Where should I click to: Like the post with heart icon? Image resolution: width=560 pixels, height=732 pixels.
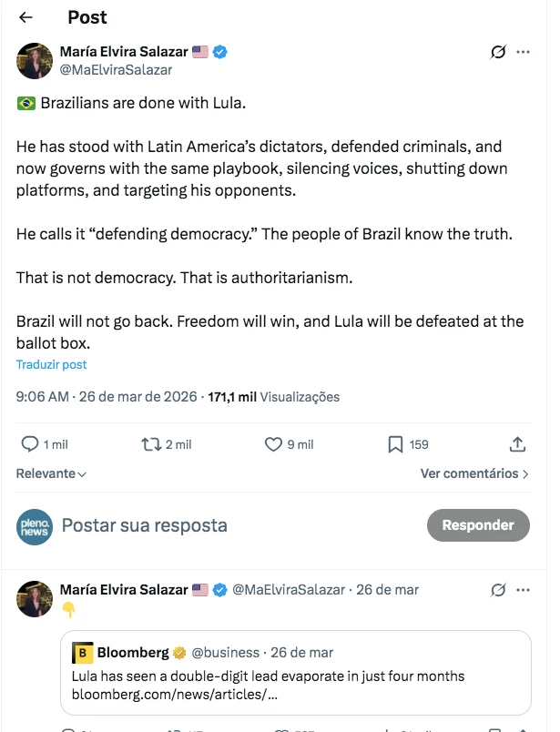pos(273,444)
